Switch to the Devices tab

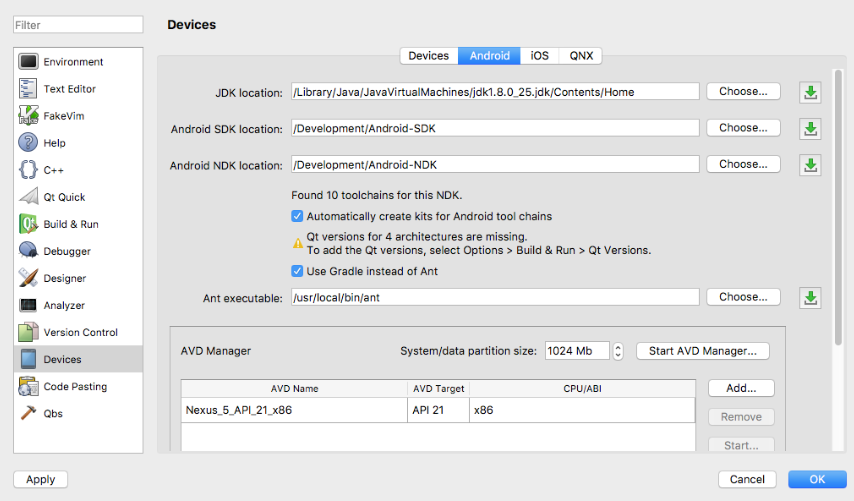click(x=429, y=56)
